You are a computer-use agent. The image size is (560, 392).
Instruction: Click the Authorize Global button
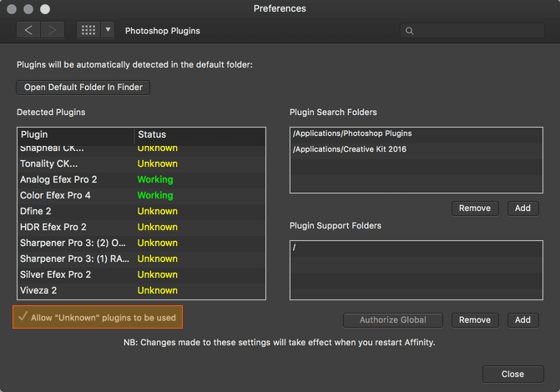(x=393, y=320)
